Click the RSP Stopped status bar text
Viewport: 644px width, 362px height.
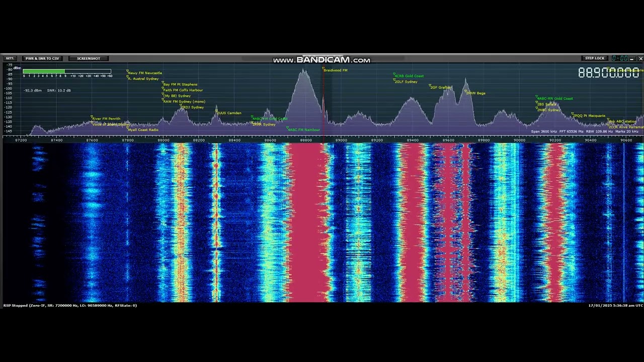[70, 306]
